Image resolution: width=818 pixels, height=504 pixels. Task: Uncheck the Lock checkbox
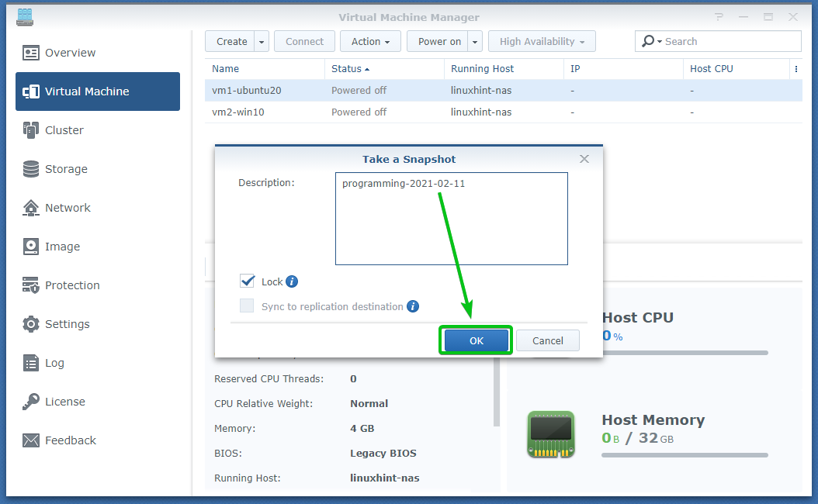click(x=248, y=282)
